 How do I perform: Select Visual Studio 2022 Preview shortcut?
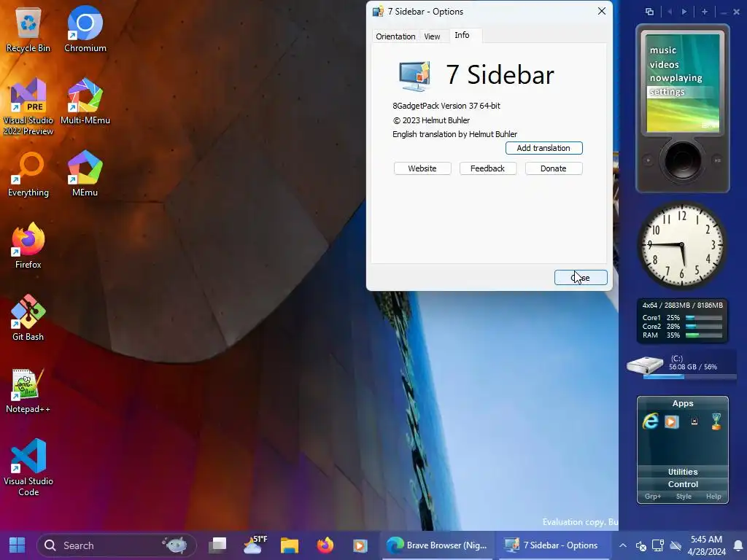click(28, 106)
